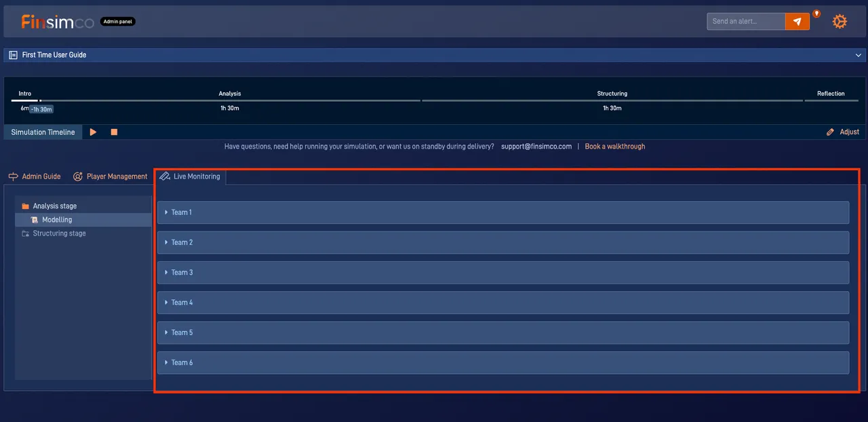868x422 pixels.
Task: Expand the First Time User Guide chevron
Action: coord(859,55)
